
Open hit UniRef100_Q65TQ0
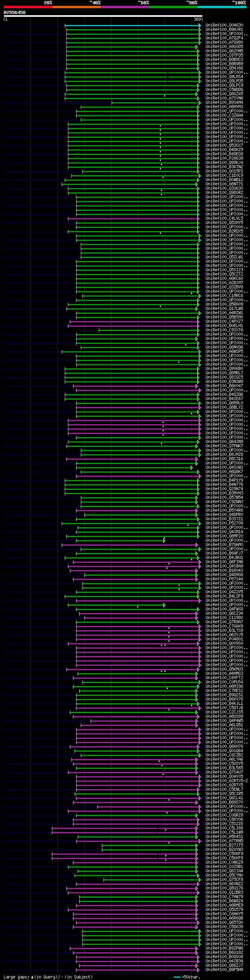pos(224,923)
